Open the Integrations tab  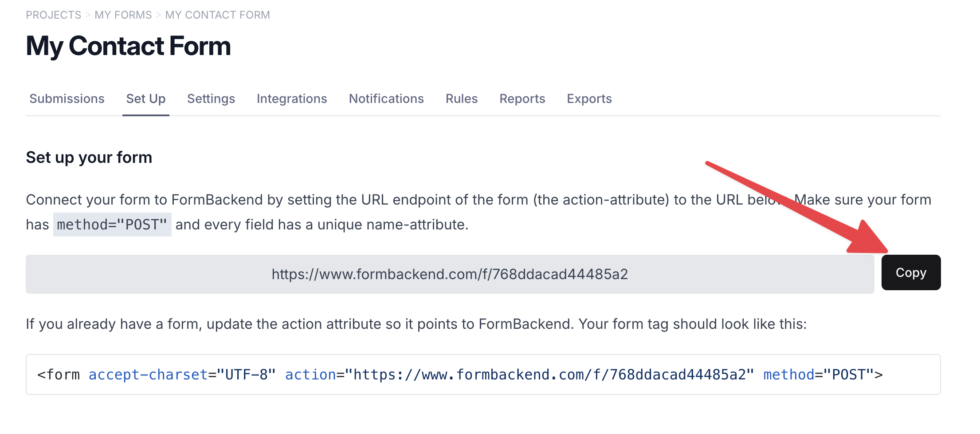pyautogui.click(x=291, y=99)
